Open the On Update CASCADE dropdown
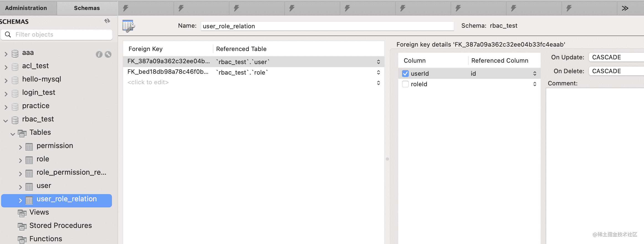 tap(616, 57)
